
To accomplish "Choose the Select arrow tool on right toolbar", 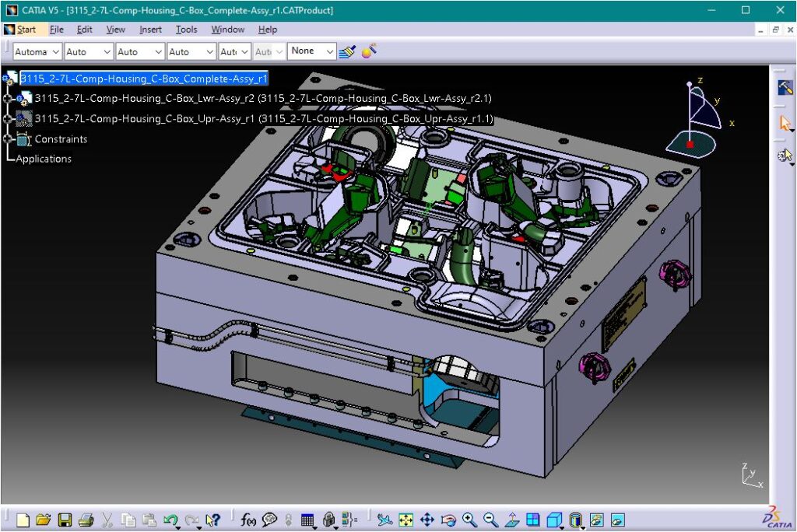I will 785,123.
